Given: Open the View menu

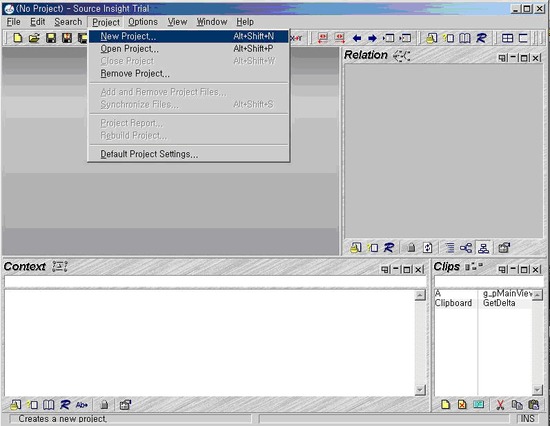Looking at the screenshot, I should pos(177,22).
